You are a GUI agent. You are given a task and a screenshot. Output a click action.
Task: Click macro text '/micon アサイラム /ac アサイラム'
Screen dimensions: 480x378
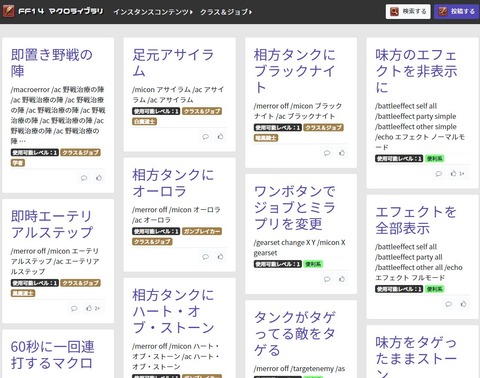coord(178,95)
